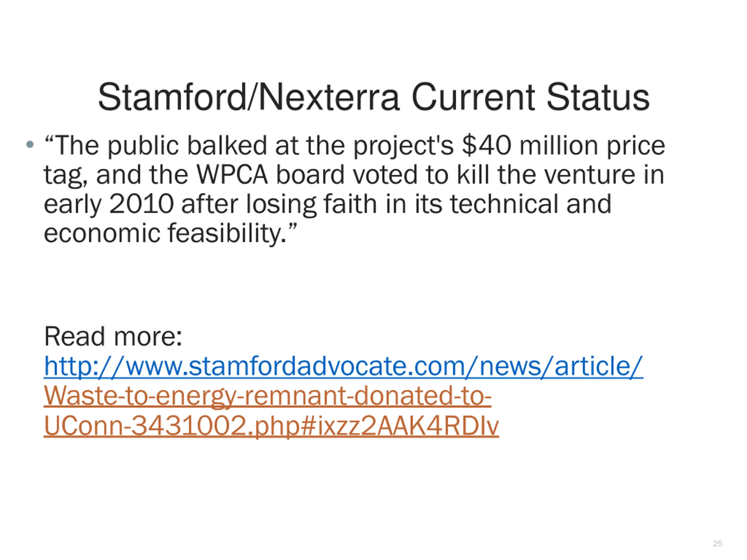The width and height of the screenshot is (747, 560).
Task: Click the word Current in the title
Action: (473, 97)
